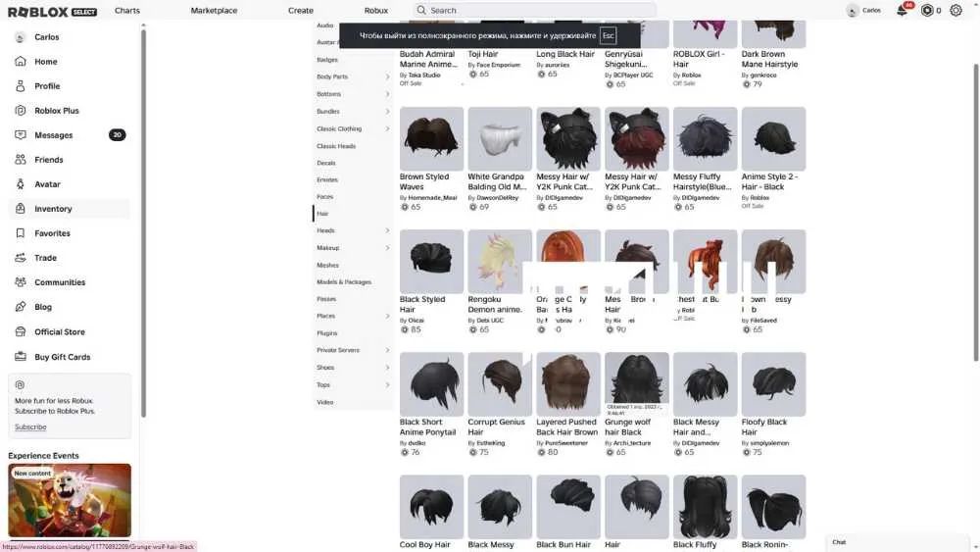Click Carlos avatar in top bar
Image resolution: width=980 pixels, height=552 pixels.
[852, 10]
